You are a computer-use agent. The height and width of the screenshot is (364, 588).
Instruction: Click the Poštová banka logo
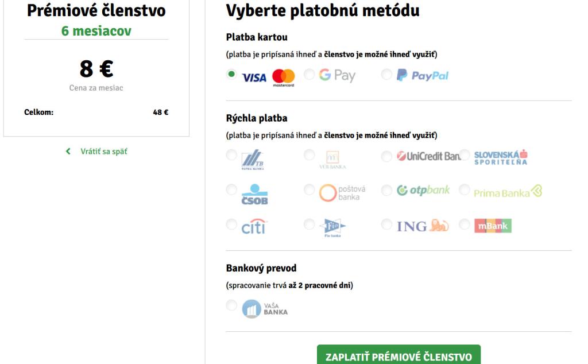click(342, 192)
